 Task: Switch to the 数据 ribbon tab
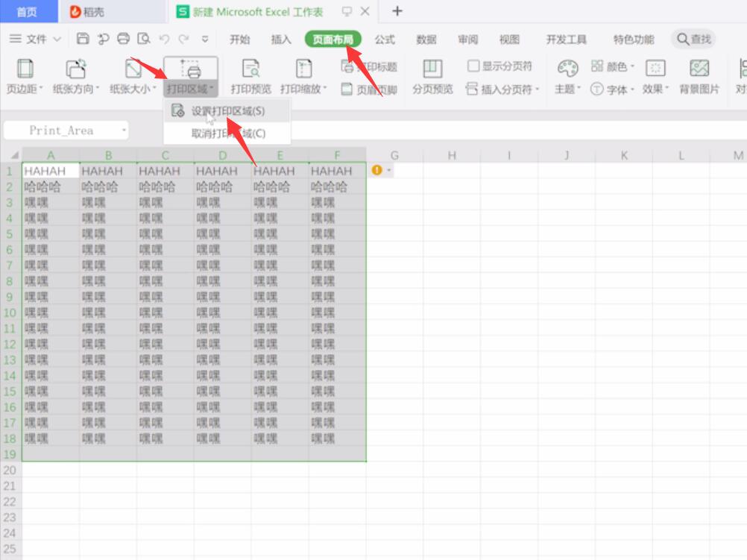(x=426, y=39)
